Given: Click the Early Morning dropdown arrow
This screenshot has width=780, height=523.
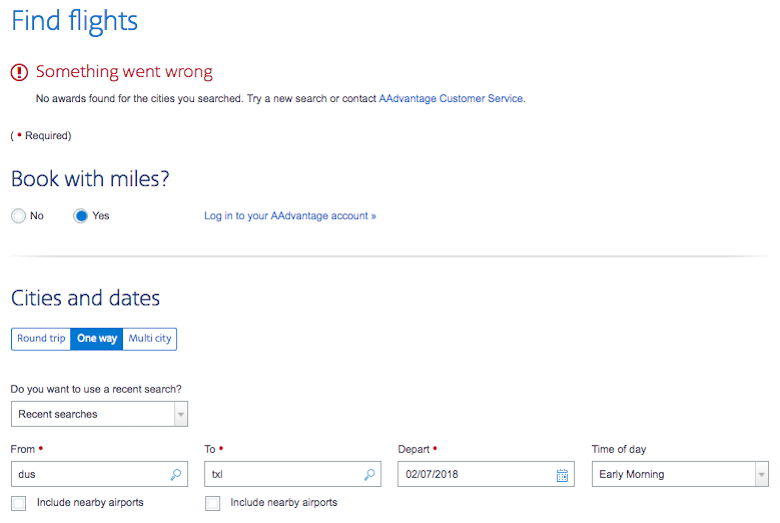Looking at the screenshot, I should pos(762,474).
